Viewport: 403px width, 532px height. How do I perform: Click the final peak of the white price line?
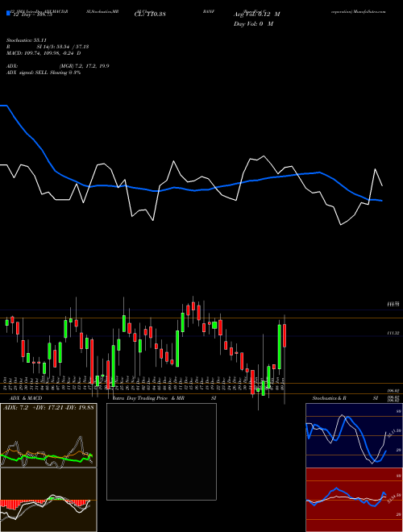(375, 169)
